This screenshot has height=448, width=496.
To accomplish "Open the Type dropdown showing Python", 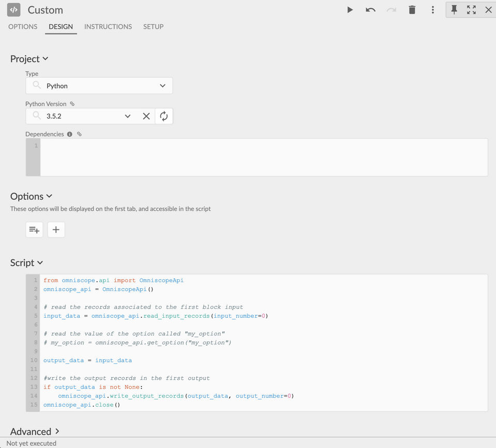I will pyautogui.click(x=99, y=86).
